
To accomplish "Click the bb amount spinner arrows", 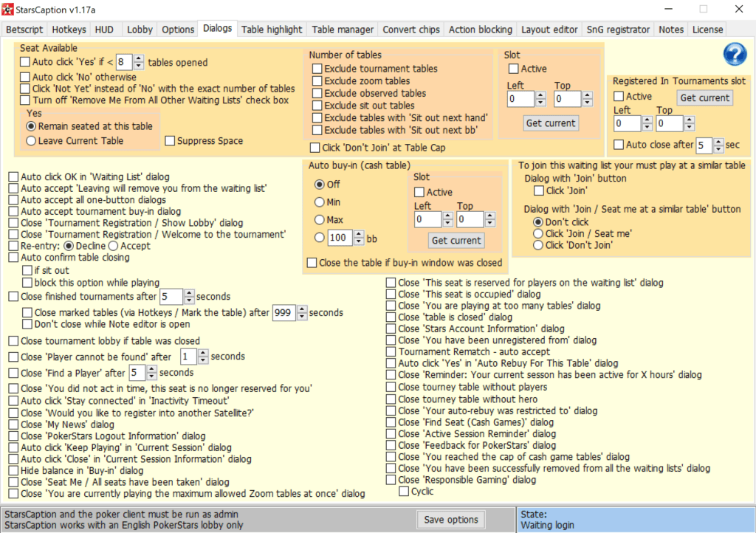I will pos(359,238).
